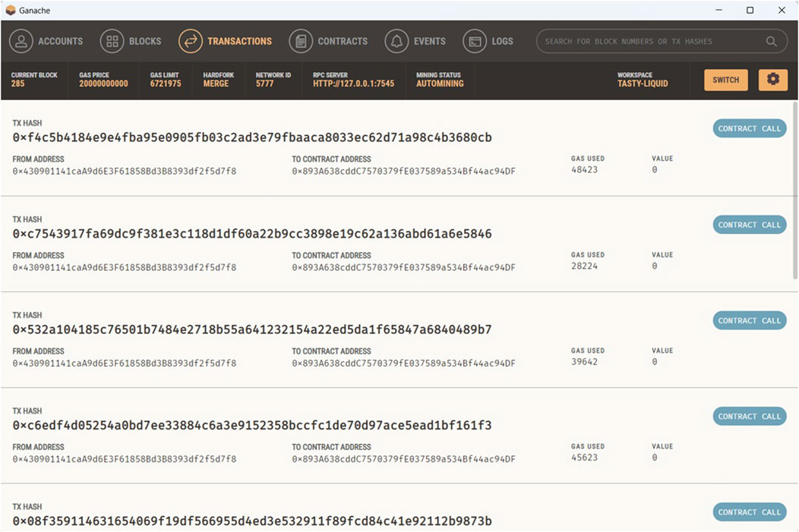
Task: Click gas used value 45623
Action: point(585,457)
